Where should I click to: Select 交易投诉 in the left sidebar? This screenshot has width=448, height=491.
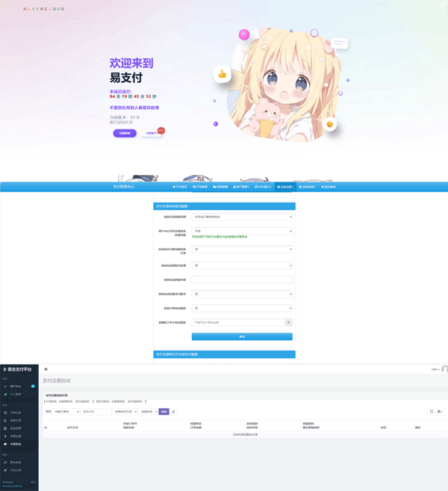click(x=16, y=444)
